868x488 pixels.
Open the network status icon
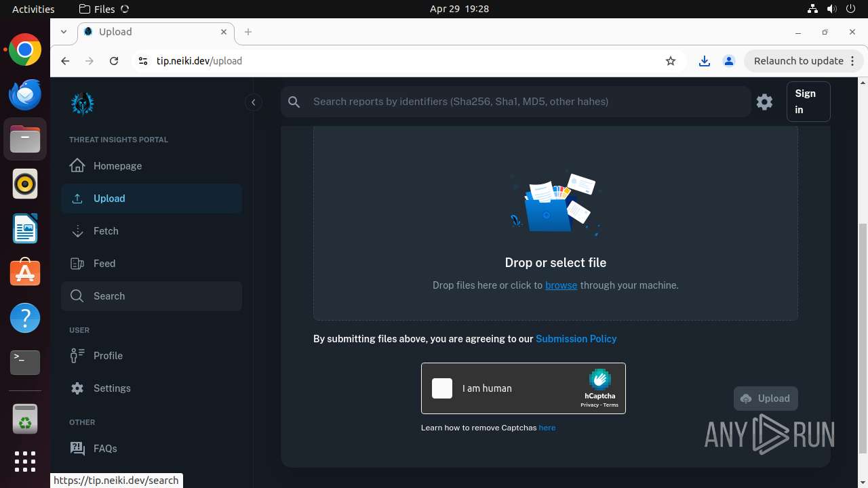pos(812,9)
